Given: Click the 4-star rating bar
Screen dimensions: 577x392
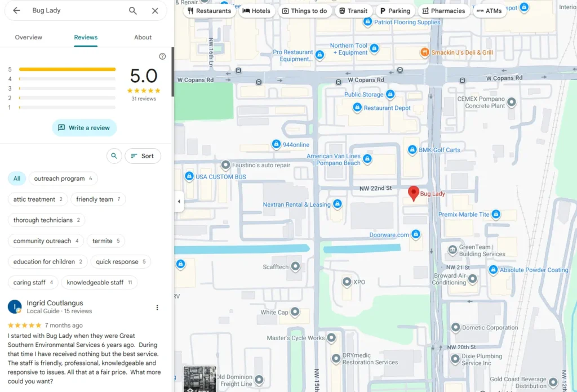Looking at the screenshot, I should [x=67, y=79].
